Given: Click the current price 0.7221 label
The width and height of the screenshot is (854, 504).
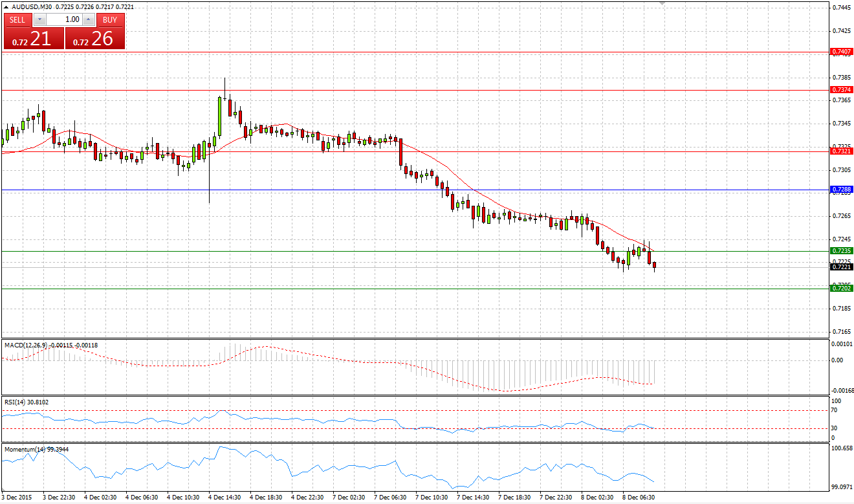Looking at the screenshot, I should [842, 267].
